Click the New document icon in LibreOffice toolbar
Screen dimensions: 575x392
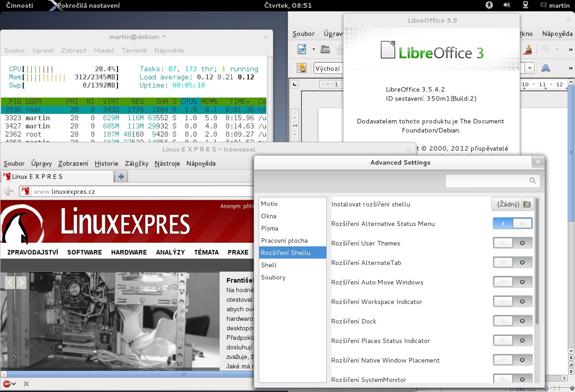tap(302, 49)
